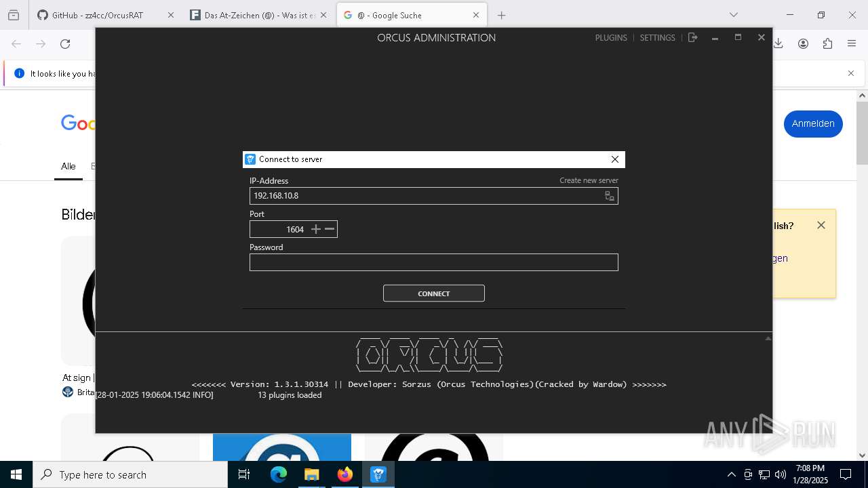
Task: Click the browser recent-tabs view icon
Action: coord(14,15)
